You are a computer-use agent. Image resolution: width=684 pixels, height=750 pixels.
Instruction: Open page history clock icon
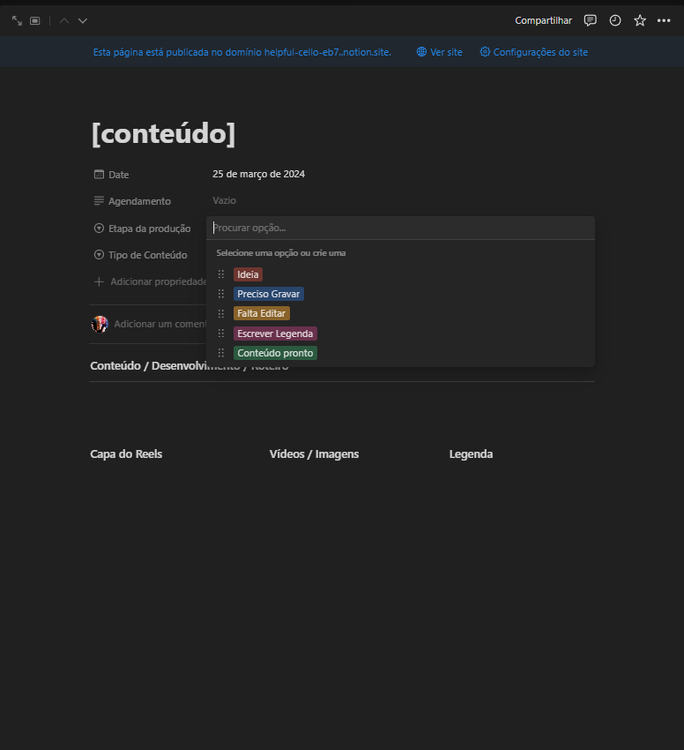(x=615, y=21)
